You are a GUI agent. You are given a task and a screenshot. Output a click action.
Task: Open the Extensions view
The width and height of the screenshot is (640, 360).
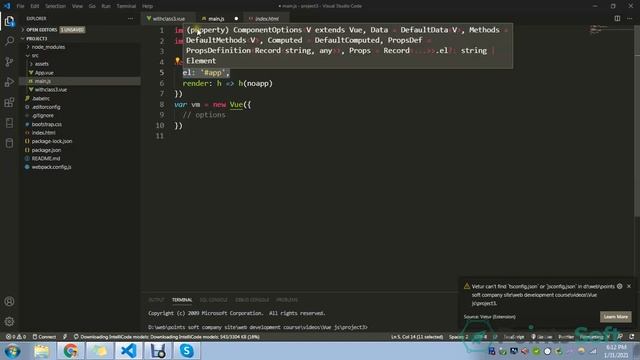pos(9,102)
